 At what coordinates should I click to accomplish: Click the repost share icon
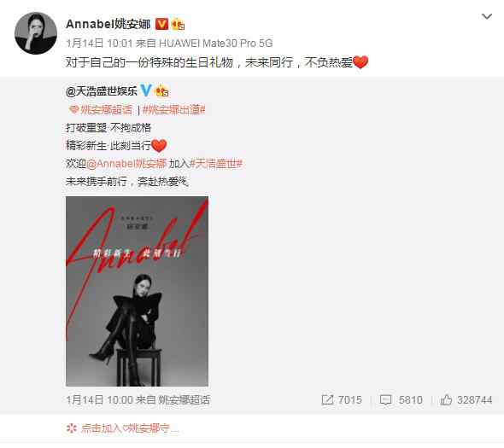(327, 399)
